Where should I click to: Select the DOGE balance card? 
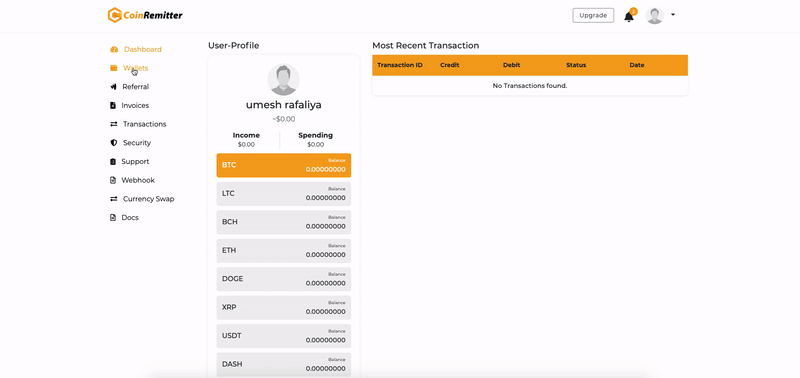(x=284, y=279)
